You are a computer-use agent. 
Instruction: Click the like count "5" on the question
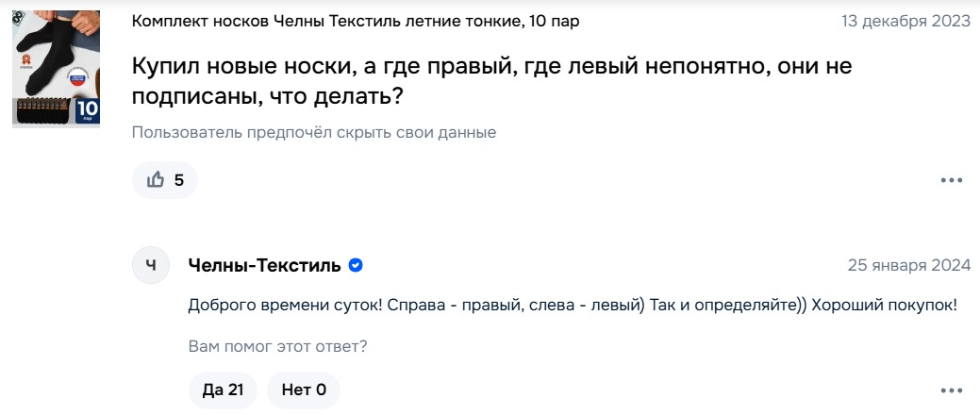coord(179,180)
